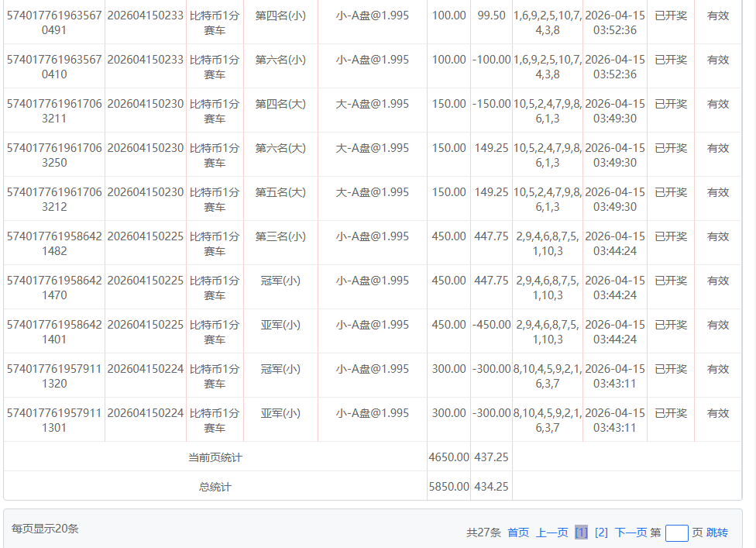Select the 5850.00 total bet amount

(448, 487)
